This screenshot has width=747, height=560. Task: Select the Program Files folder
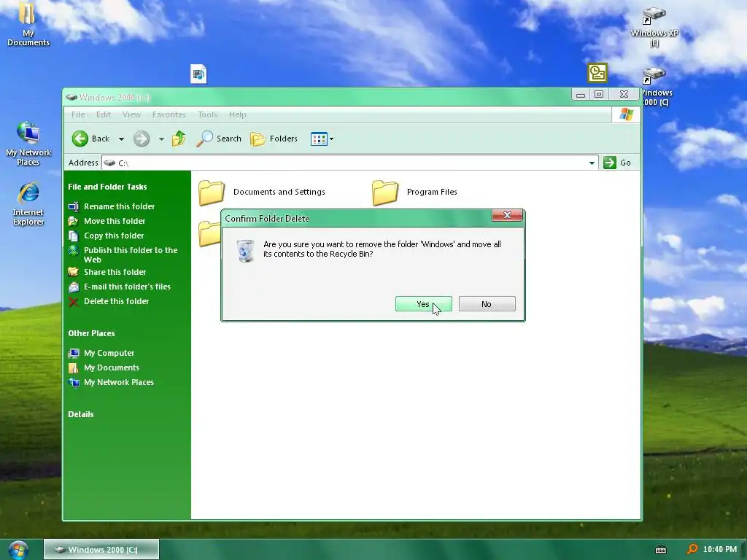415,192
